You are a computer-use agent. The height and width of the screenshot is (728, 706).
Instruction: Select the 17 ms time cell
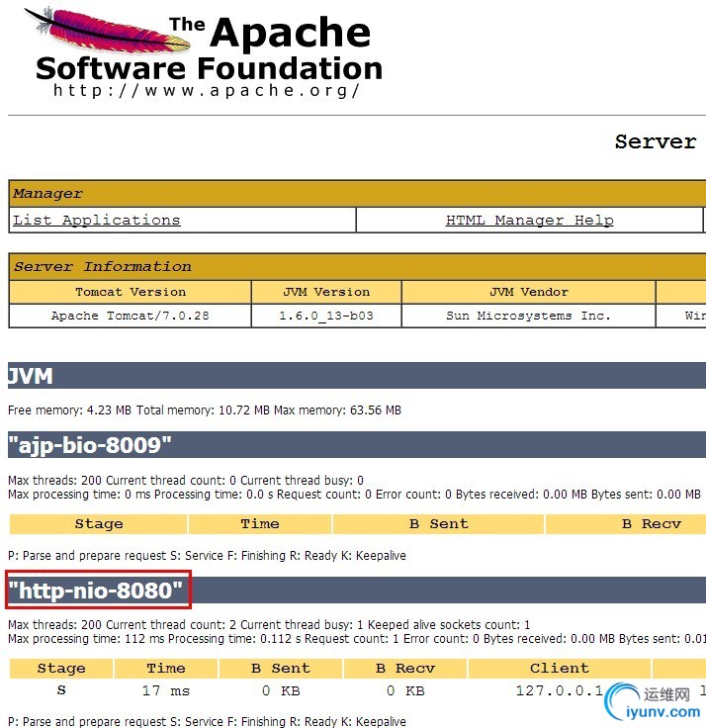(x=166, y=690)
